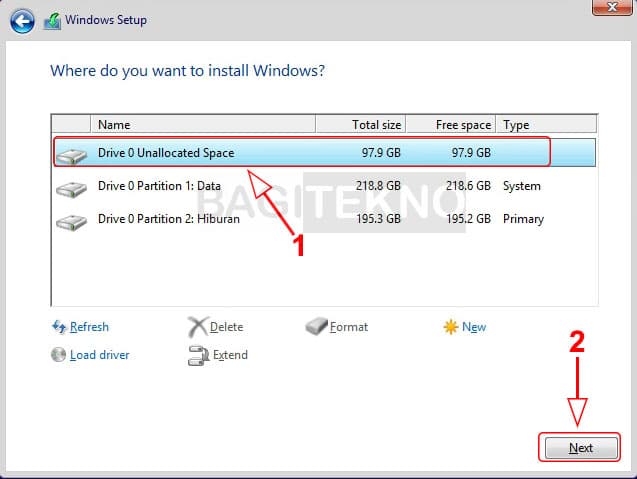Click the drive icon for Partition 2: Hiburan
Screen dimensions: 637x479
tap(72, 222)
